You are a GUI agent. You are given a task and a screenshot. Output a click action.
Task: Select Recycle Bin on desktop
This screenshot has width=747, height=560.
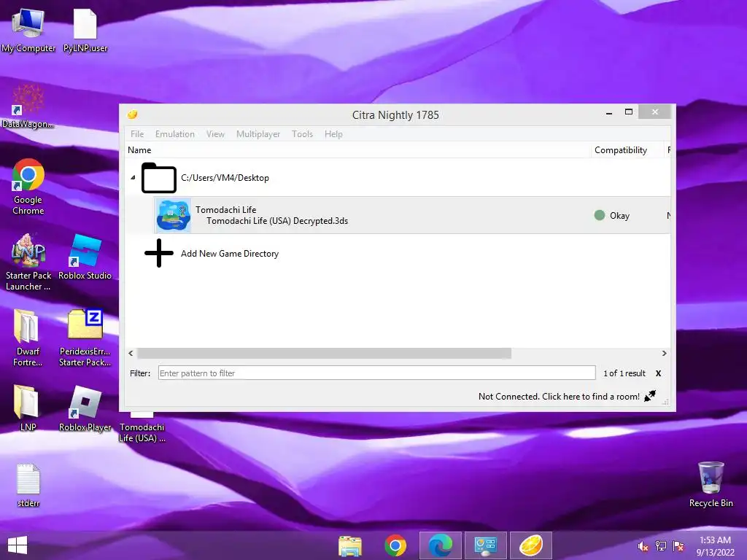(x=711, y=484)
